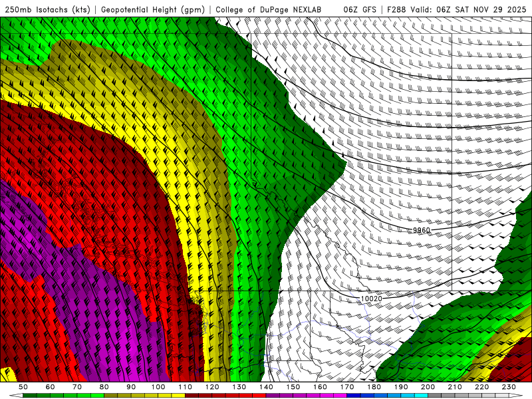Screen dimensions: 532x399
Task: Click the 'F288' forecast hour text
Action: click(396, 10)
